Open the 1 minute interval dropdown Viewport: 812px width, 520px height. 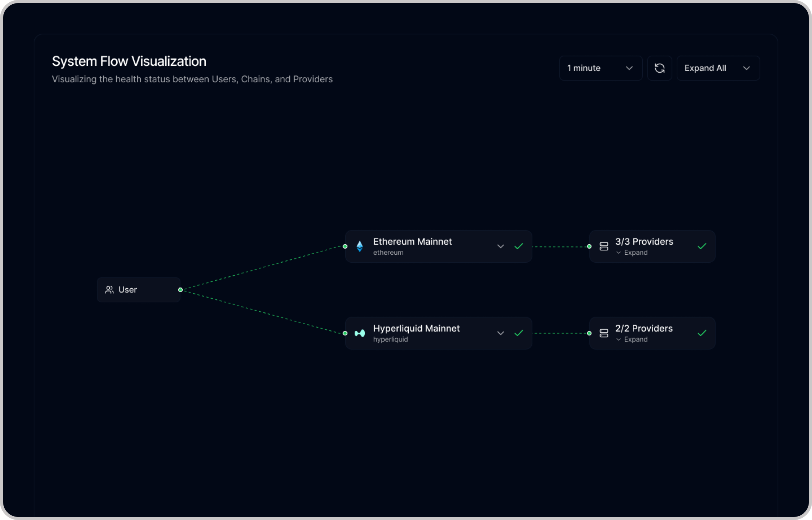pyautogui.click(x=600, y=68)
